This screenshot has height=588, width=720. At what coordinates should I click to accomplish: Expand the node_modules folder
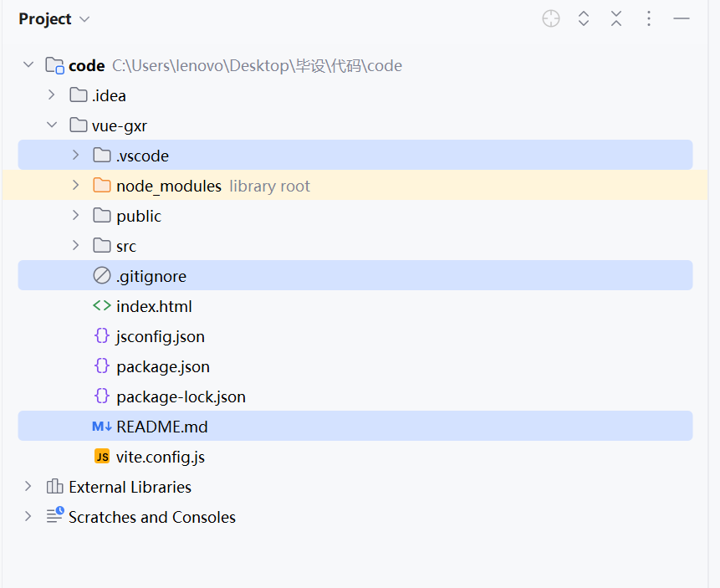76,186
